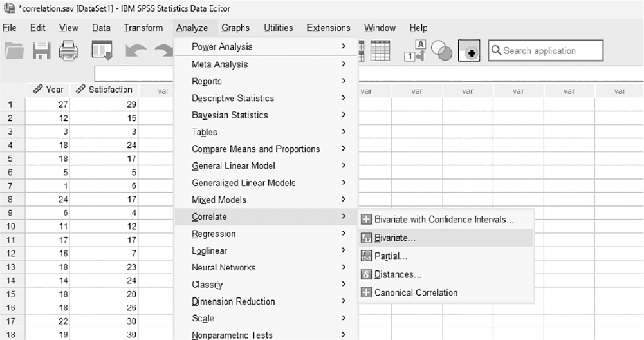Select the Satisfaction column header
This screenshot has width=644, height=340.
click(x=104, y=90)
